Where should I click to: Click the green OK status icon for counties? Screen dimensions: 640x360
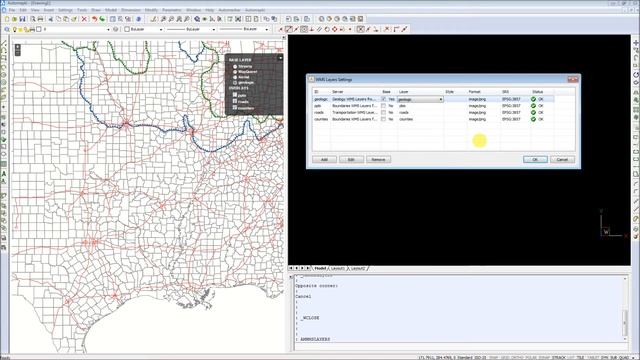[533, 119]
